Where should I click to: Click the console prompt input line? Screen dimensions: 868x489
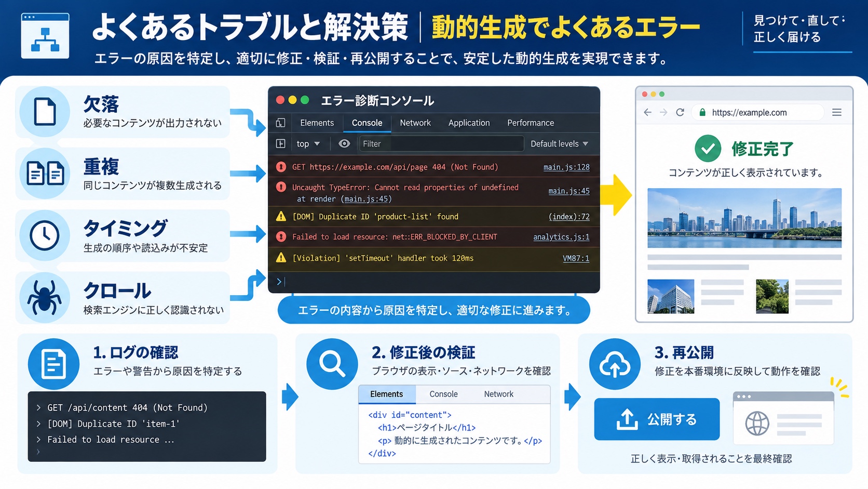coord(434,282)
